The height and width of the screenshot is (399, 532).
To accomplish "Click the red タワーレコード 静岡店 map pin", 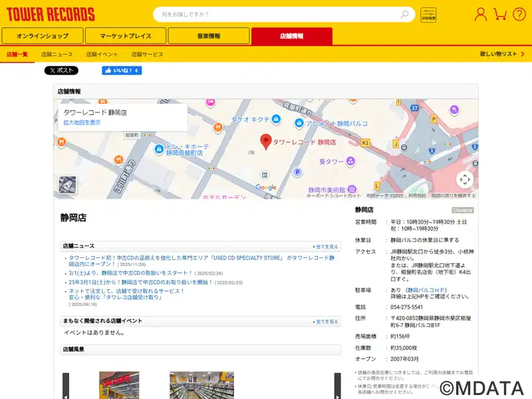I will point(265,142).
